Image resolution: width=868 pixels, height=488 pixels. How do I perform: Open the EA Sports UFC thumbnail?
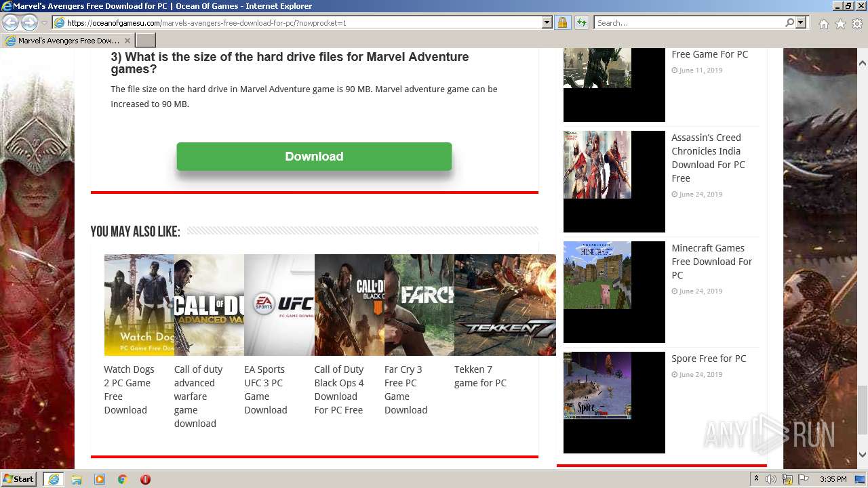point(279,305)
